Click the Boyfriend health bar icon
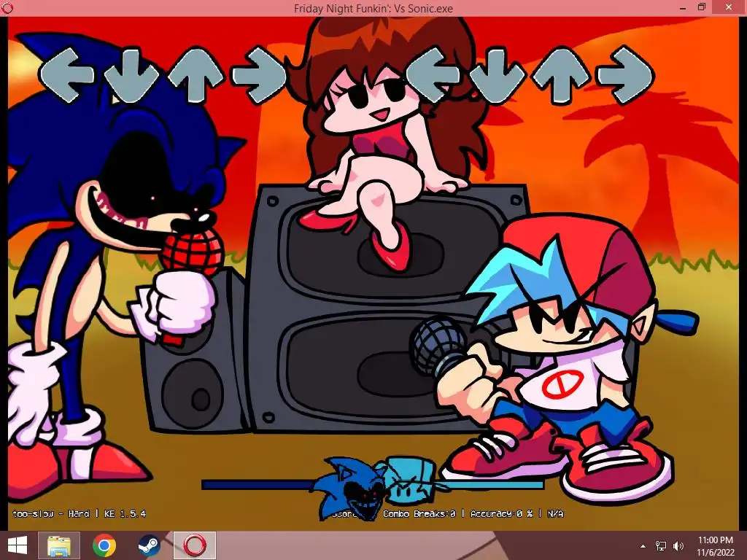 point(411,480)
